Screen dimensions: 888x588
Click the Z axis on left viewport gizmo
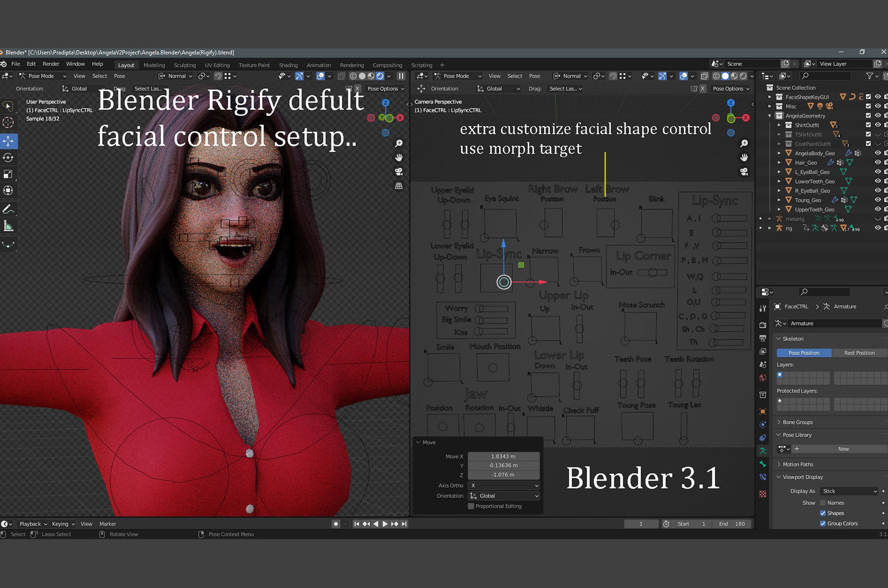tap(385, 103)
